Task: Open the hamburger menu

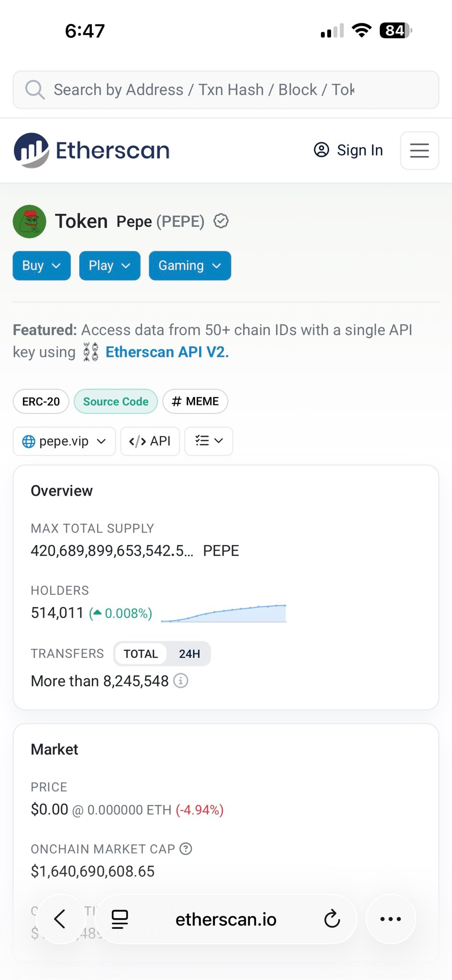Action: click(419, 150)
